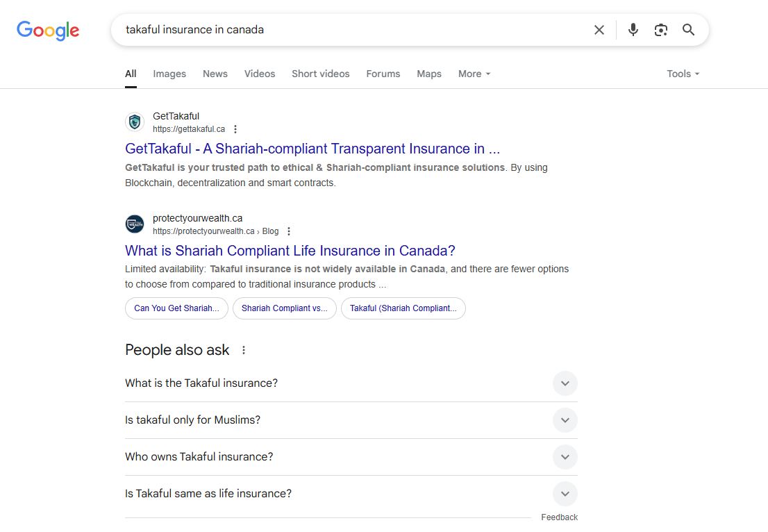
Task: Open the Videos tab
Action: click(260, 74)
